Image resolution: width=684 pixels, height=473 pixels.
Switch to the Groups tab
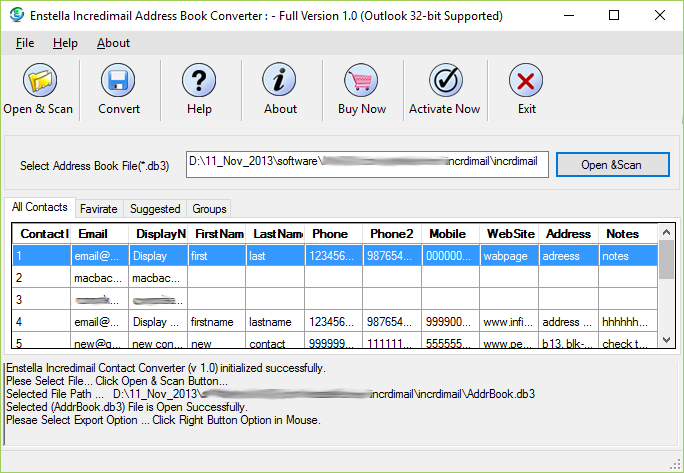209,209
